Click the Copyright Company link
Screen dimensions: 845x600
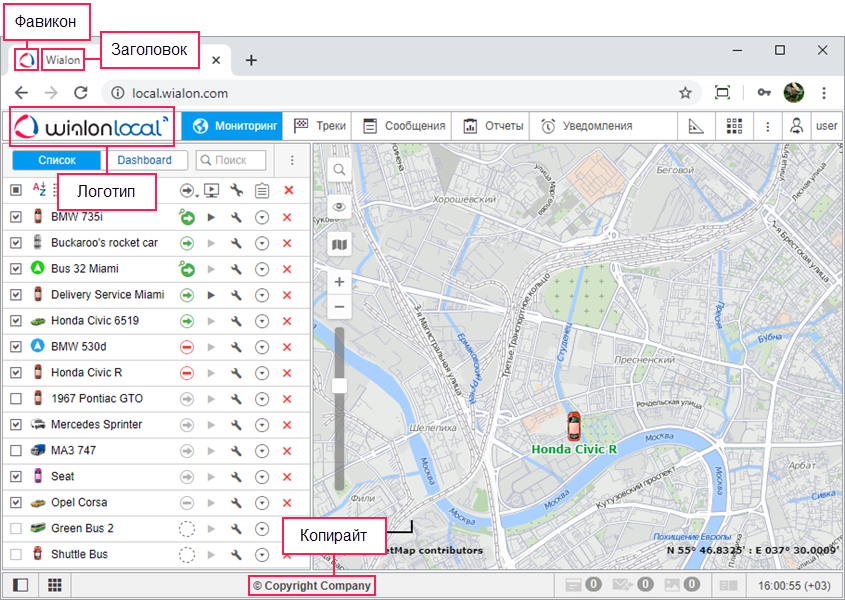(312, 586)
